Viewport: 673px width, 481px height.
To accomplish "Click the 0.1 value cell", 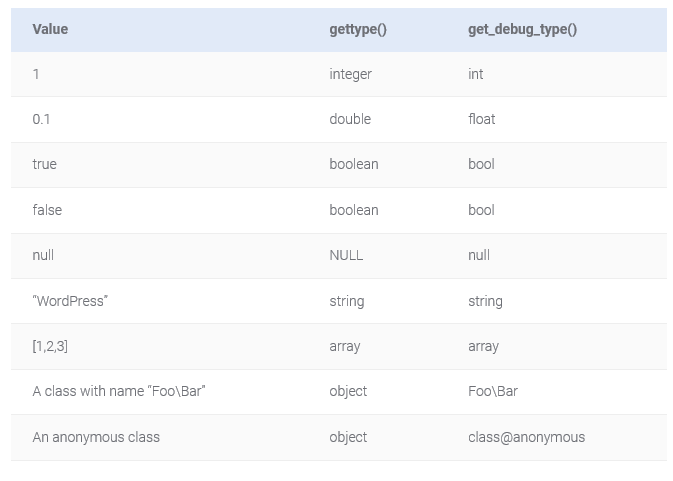I will (x=41, y=119).
